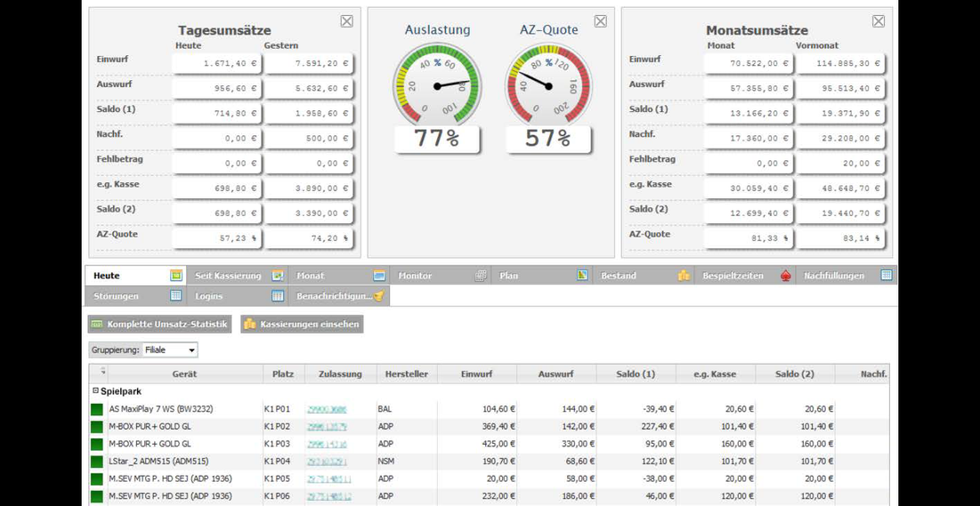This screenshot has width=980, height=506.
Task: Click AS MaxiPlay 7 WS (BW3232) device name
Action: (x=160, y=409)
